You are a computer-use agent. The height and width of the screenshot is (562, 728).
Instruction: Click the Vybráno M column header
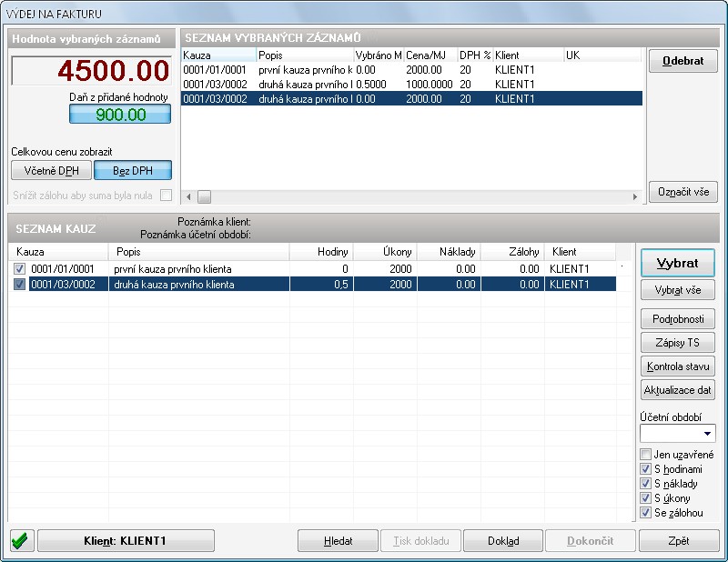pyautogui.click(x=379, y=55)
